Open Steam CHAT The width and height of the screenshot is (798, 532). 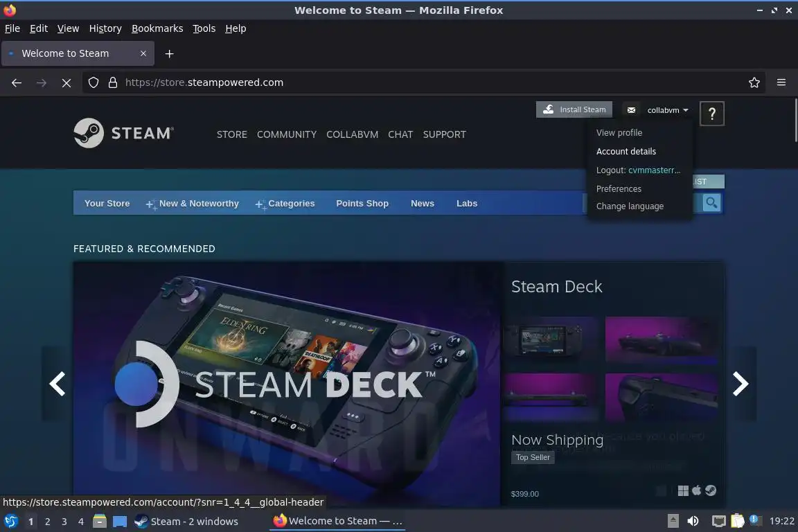(400, 134)
